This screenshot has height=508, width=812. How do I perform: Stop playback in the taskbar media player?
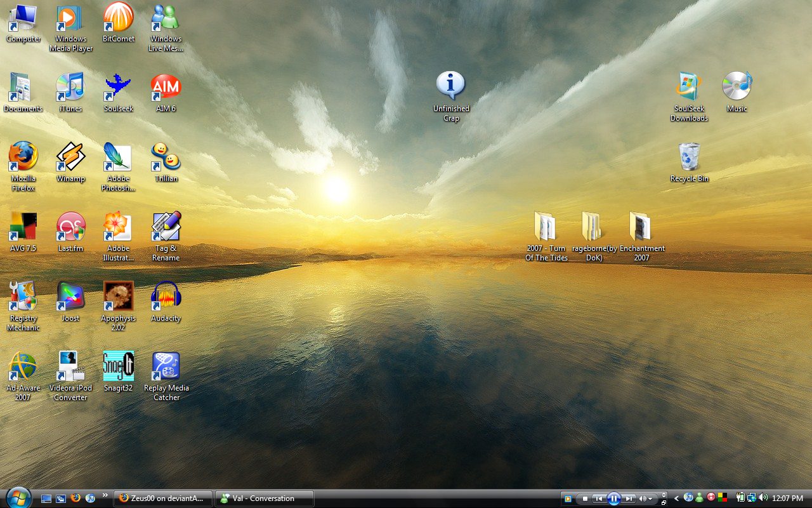pyautogui.click(x=585, y=498)
